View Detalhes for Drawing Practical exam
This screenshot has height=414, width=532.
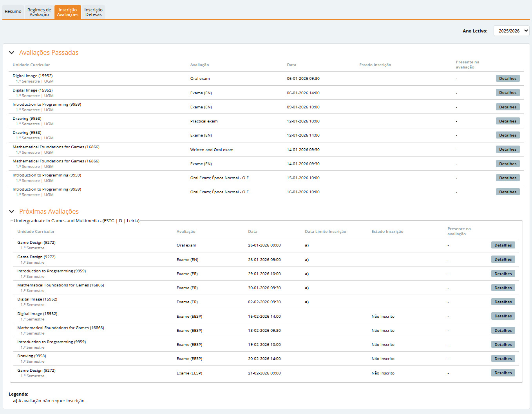coord(507,121)
